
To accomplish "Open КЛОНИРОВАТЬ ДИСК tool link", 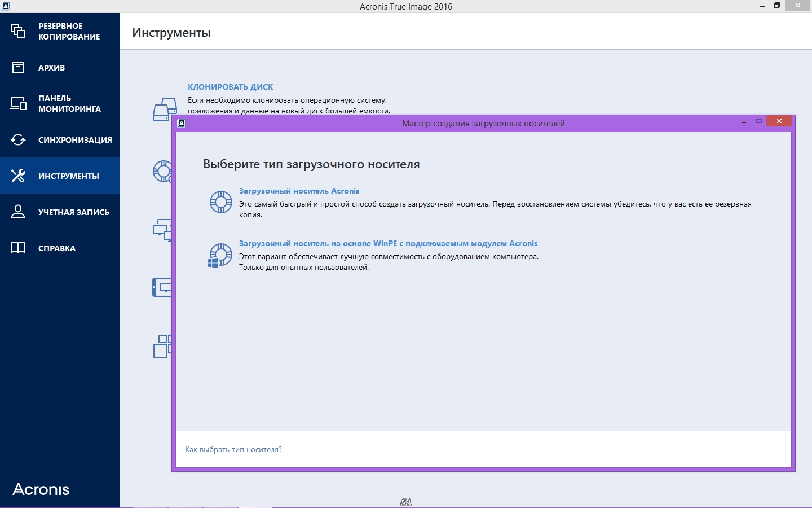I will (230, 87).
